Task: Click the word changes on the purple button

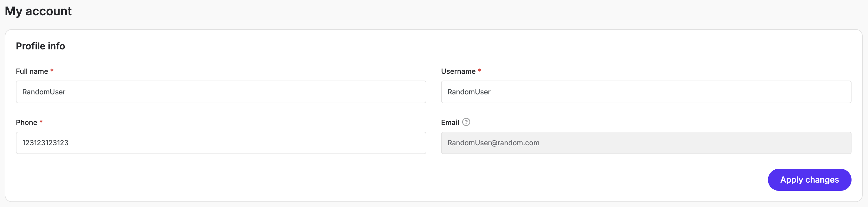Action: tap(822, 180)
